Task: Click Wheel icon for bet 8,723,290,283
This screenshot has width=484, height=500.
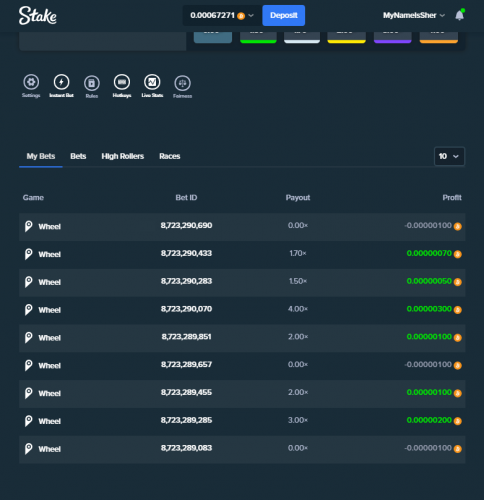Action: [29, 282]
